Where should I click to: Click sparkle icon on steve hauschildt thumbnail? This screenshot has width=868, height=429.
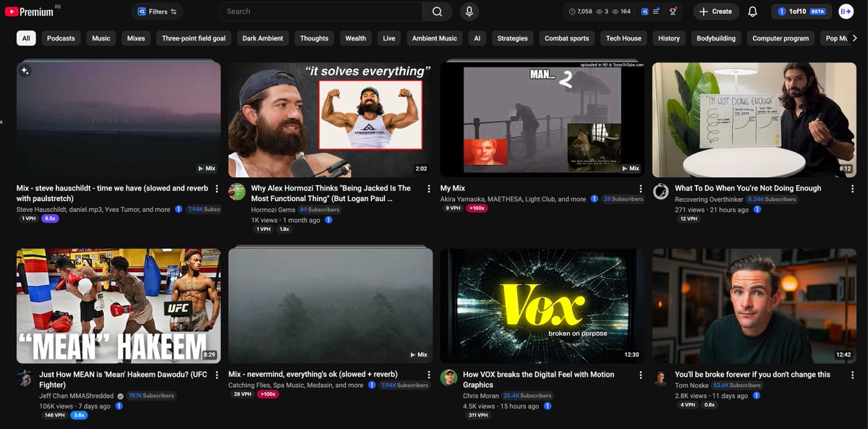point(25,70)
